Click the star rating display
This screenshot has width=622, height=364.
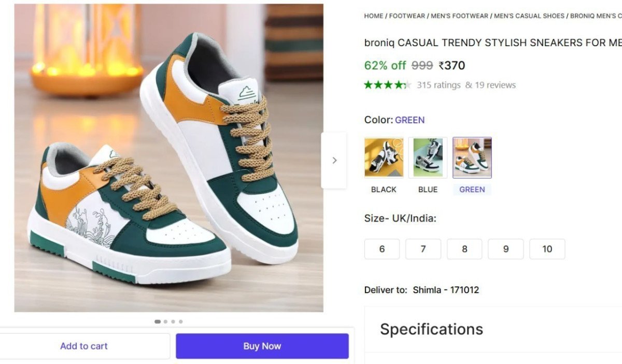pyautogui.click(x=387, y=84)
